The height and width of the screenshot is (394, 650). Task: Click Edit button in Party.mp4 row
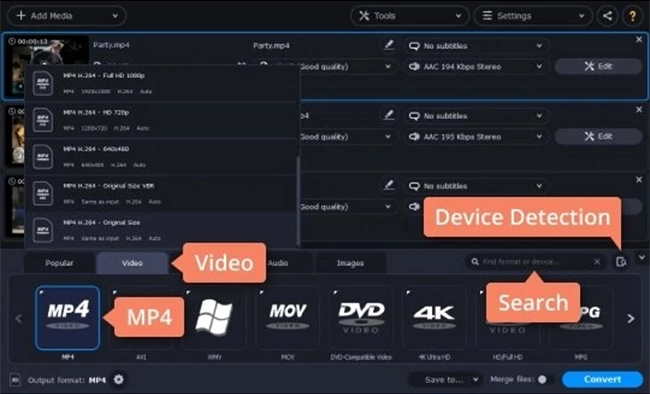tap(598, 66)
